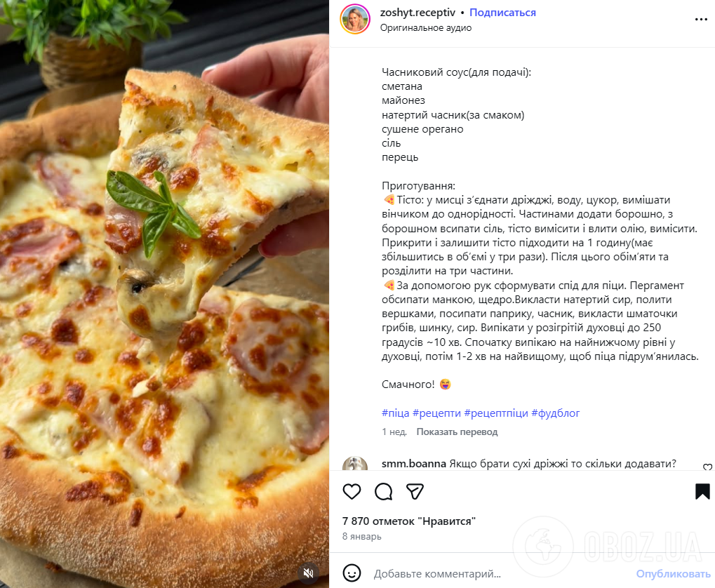Open the #піца hashtag
This screenshot has height=588, width=715.
pyautogui.click(x=395, y=413)
